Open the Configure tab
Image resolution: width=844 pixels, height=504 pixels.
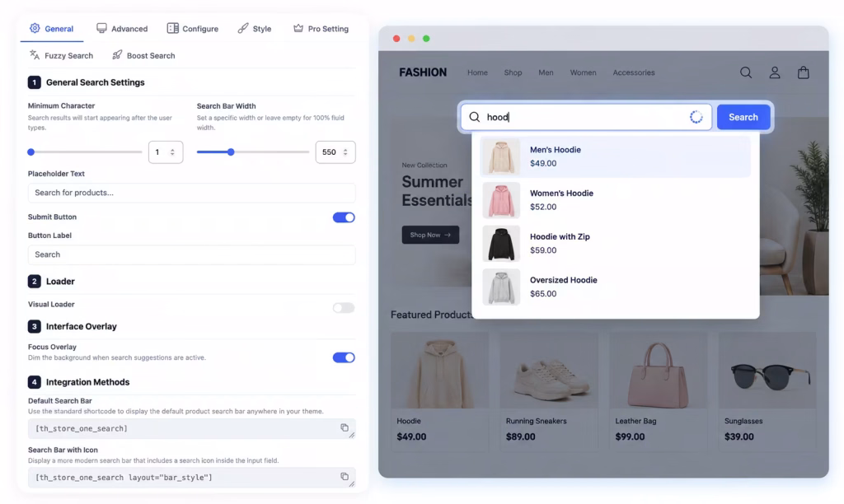tap(192, 29)
